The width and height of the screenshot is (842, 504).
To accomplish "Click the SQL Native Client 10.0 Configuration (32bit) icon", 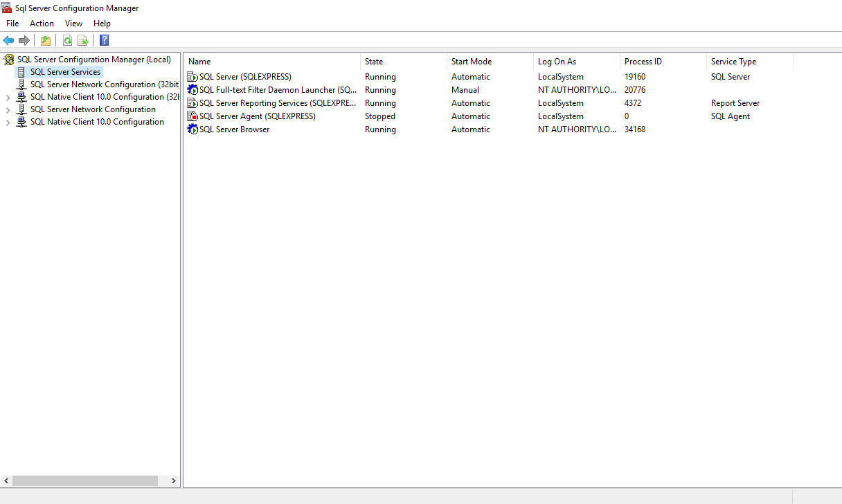I will coord(21,97).
